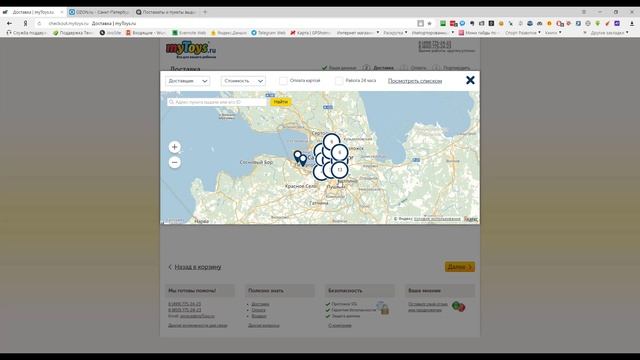Click the yellow Найти search button
Image resolution: width=640 pixels, height=360 pixels.
pyautogui.click(x=281, y=102)
